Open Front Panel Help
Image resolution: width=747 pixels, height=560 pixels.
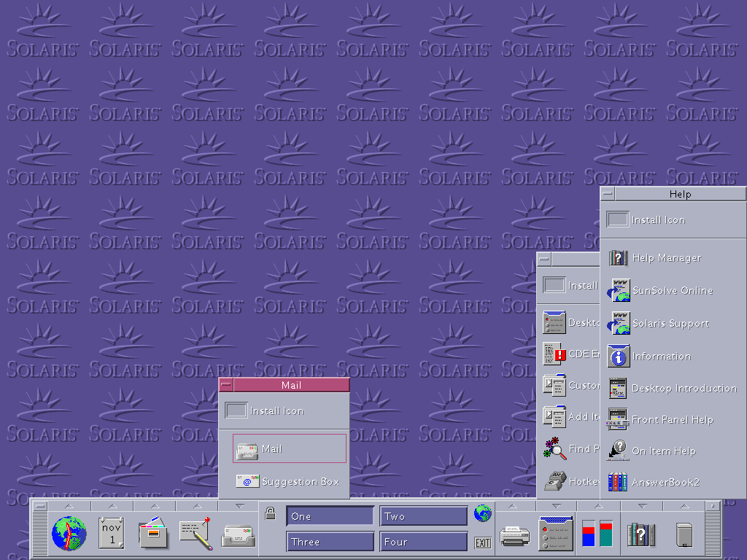pyautogui.click(x=660, y=419)
